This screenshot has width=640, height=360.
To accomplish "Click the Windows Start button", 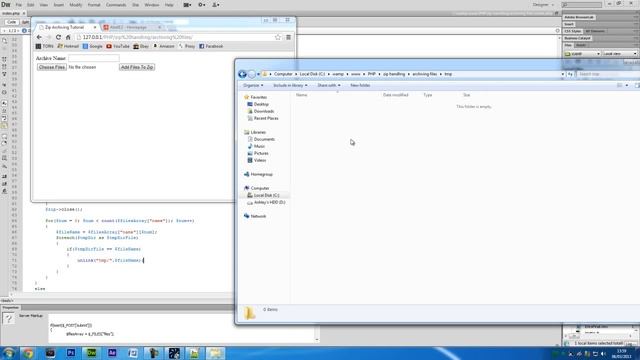I will pyautogui.click(x=8, y=353).
